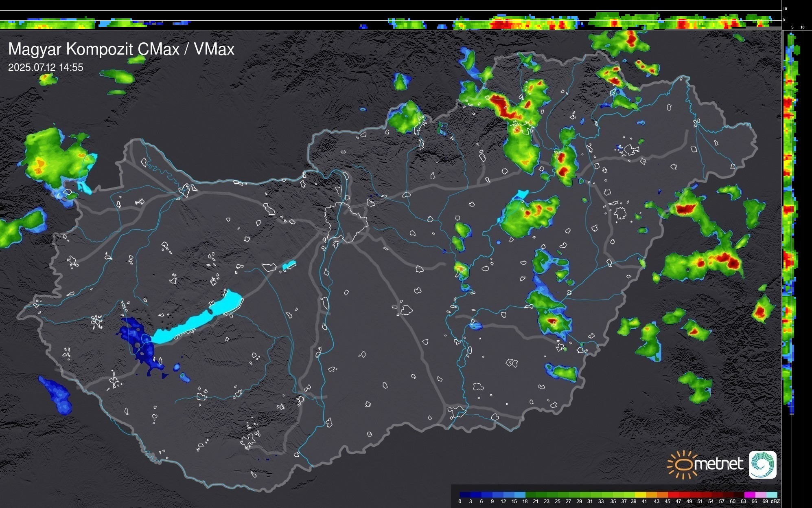Pick the yellow 39 dBZ legend swatch
Viewport: 812px width, 508px height.
coord(640,495)
